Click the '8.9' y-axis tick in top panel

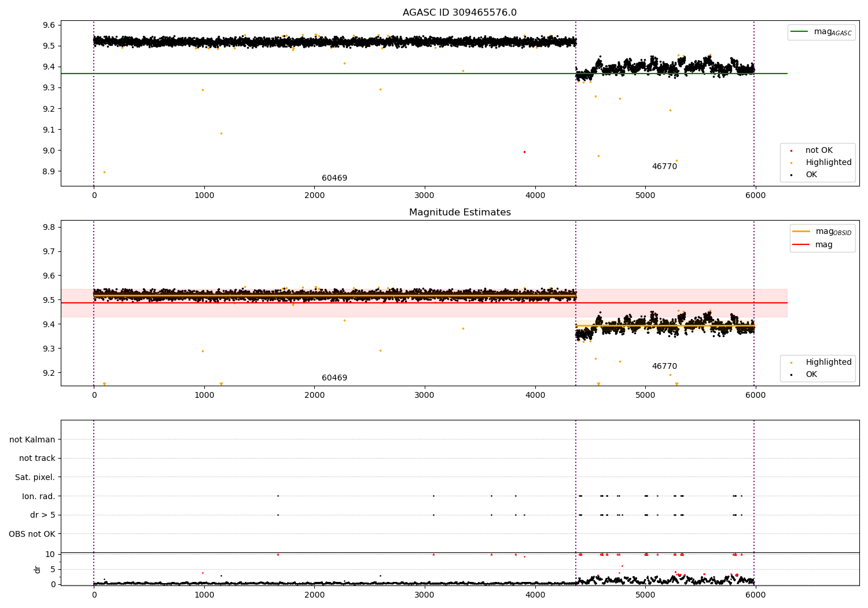click(49, 172)
